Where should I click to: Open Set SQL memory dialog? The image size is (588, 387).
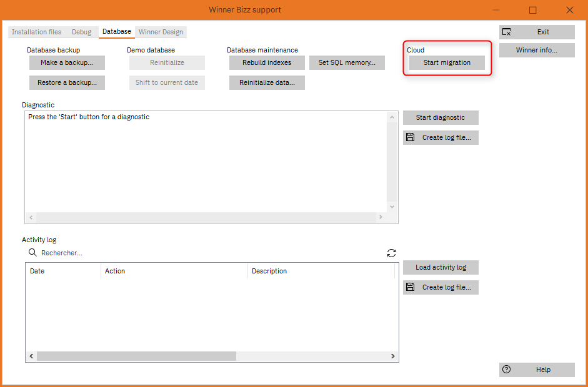coord(347,62)
